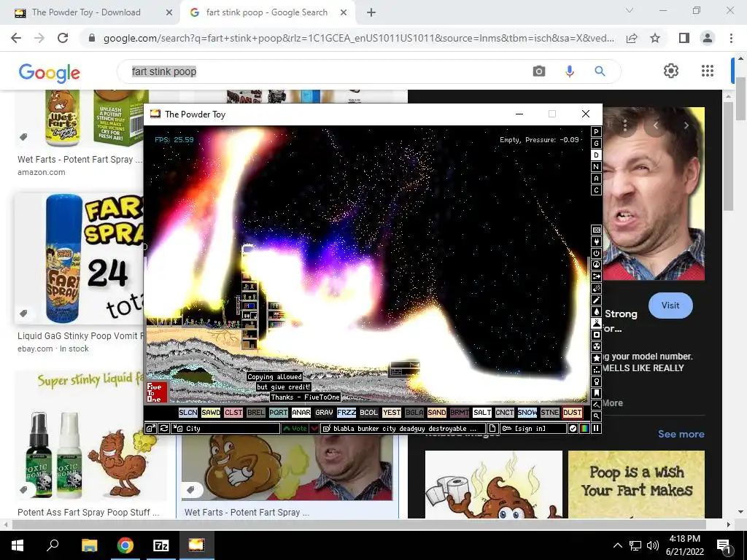Toggle the D decorations option
The width and height of the screenshot is (747, 560).
596,155
